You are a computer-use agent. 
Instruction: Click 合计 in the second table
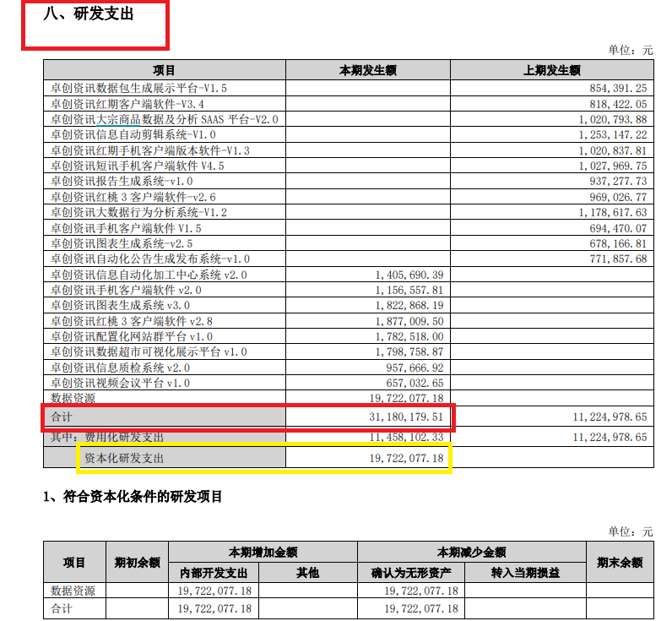click(x=62, y=608)
